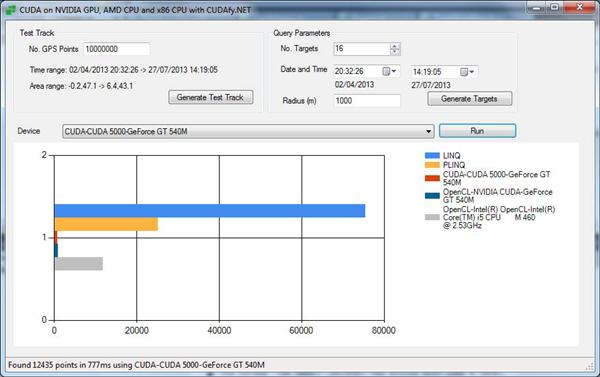The height and width of the screenshot is (377, 600).
Task: Click the Generate Test Track button
Action: point(210,97)
